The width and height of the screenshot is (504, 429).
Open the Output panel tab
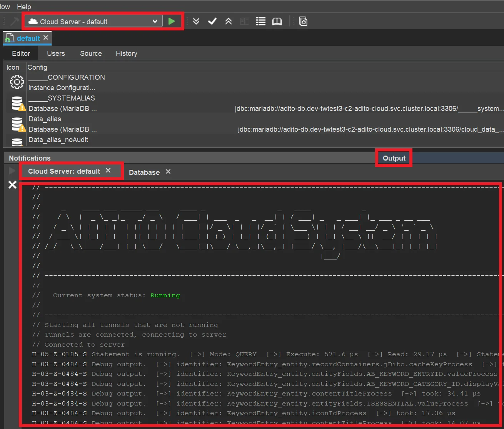(x=394, y=158)
